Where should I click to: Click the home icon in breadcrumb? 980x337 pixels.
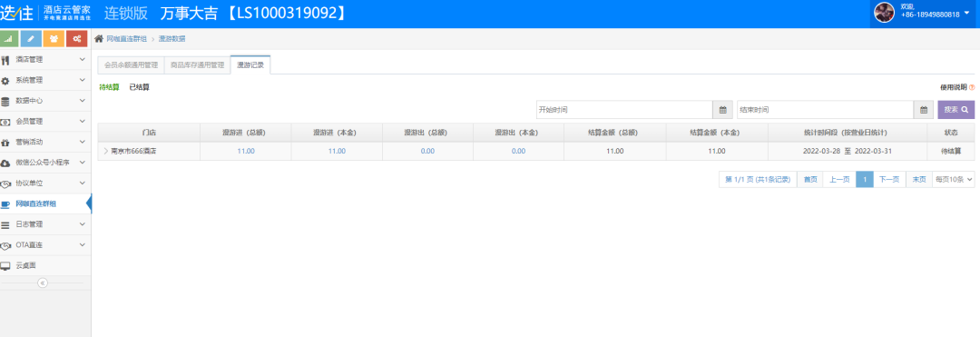pyautogui.click(x=99, y=39)
